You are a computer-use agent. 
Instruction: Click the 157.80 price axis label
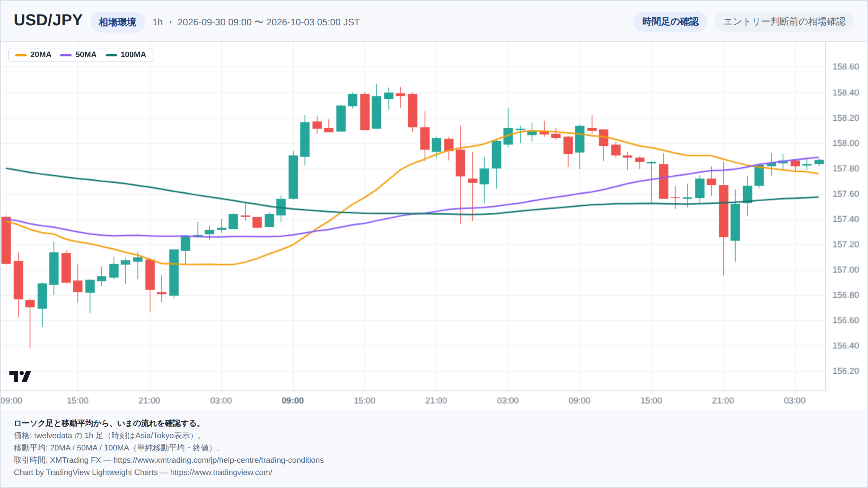coord(846,168)
